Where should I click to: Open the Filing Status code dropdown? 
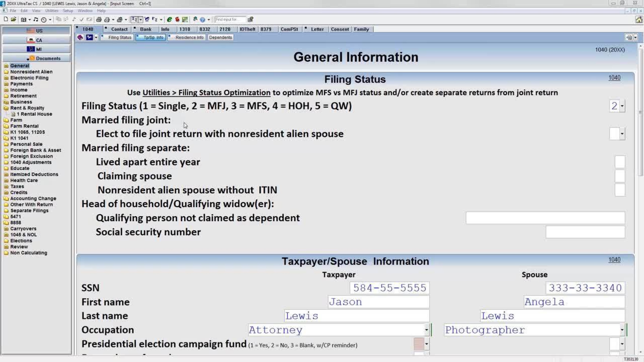coord(622,106)
